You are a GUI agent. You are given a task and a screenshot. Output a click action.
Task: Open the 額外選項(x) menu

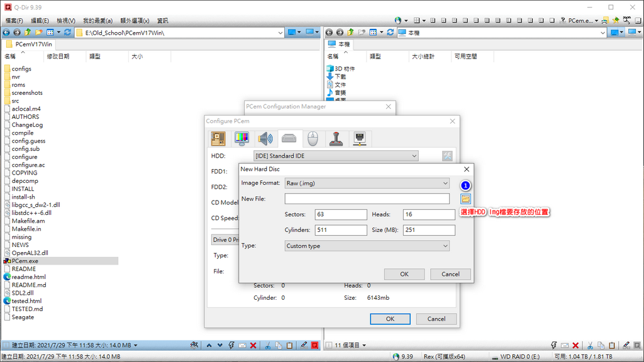pyautogui.click(x=135, y=21)
